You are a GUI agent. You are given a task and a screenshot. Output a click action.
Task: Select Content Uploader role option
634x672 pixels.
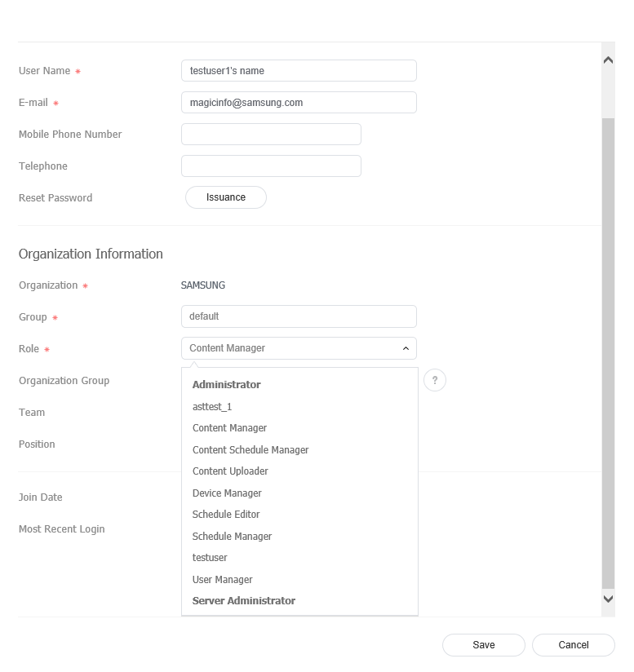tap(230, 471)
